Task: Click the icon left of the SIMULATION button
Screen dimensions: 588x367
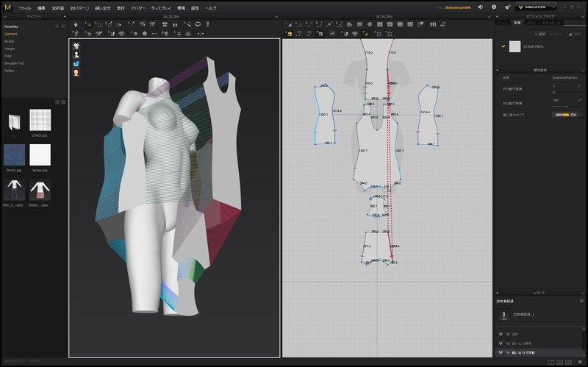Action: coord(507,7)
